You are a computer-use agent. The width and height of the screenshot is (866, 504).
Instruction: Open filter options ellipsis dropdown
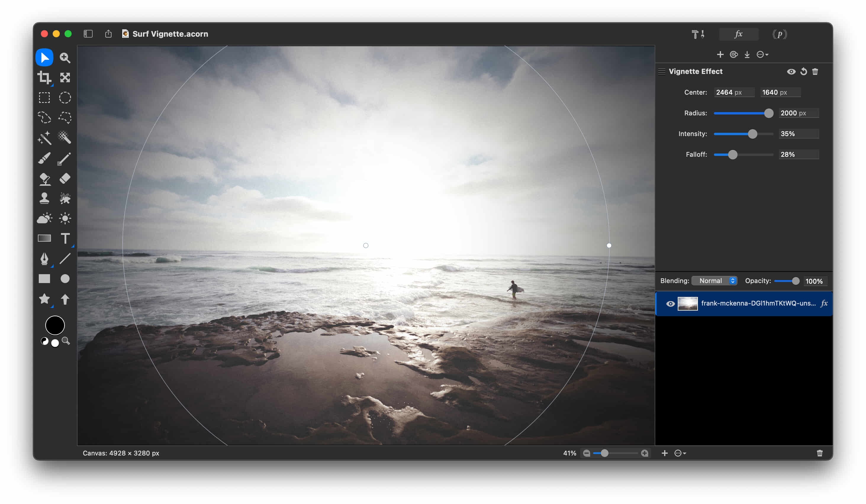(x=762, y=55)
